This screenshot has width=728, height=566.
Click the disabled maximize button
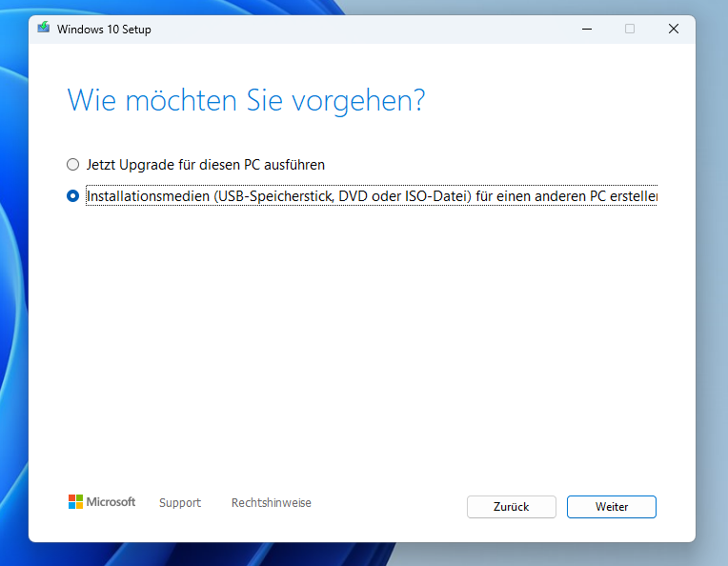pyautogui.click(x=630, y=29)
